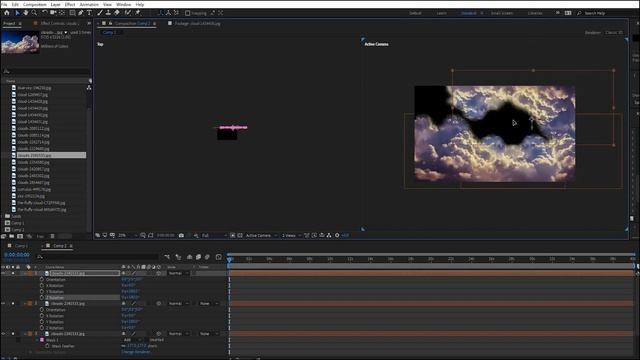Open blending mode dropdown of third layer

tap(178, 334)
